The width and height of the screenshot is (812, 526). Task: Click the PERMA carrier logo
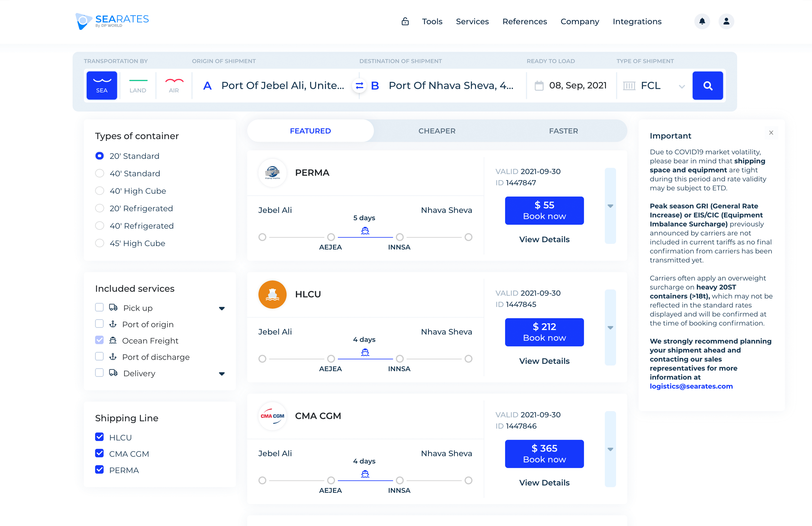[272, 173]
